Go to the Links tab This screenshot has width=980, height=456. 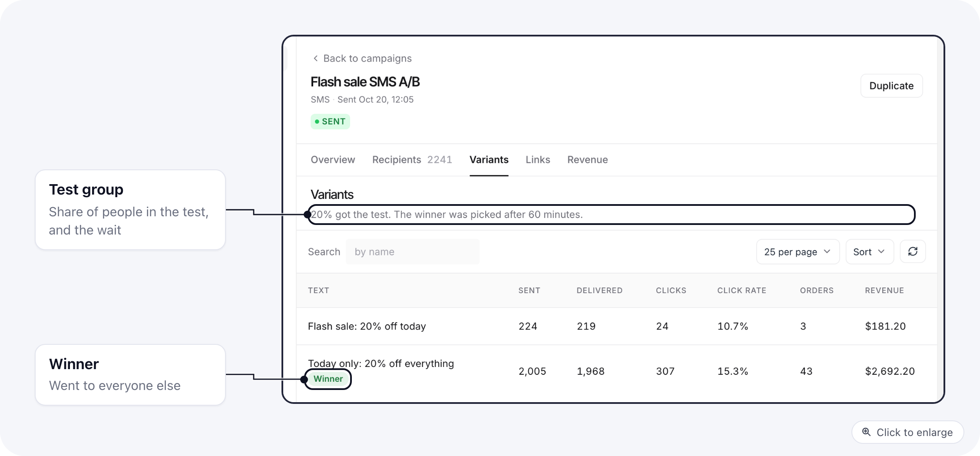pyautogui.click(x=538, y=159)
